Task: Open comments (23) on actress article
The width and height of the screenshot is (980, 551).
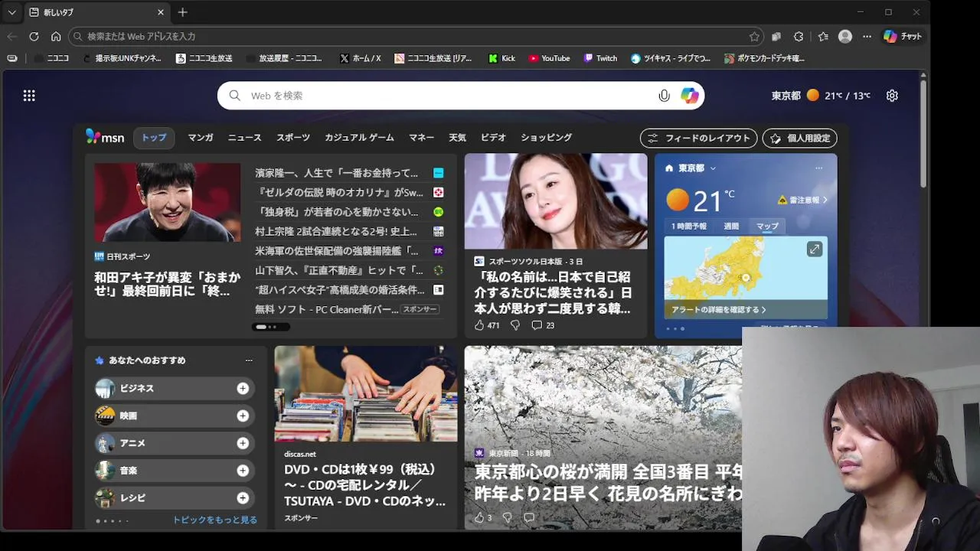Action: point(543,325)
